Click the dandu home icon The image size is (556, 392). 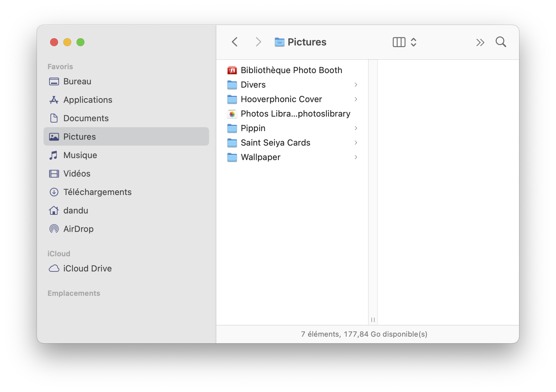click(x=54, y=210)
